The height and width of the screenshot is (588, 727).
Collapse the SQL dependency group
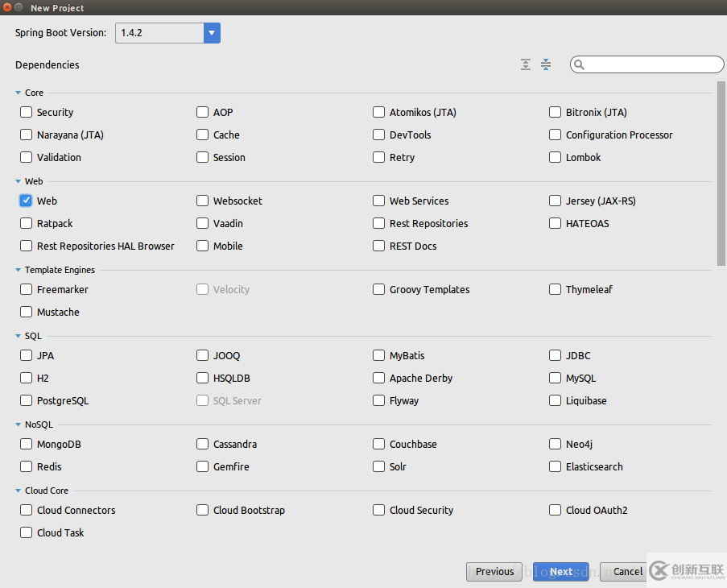tap(19, 336)
